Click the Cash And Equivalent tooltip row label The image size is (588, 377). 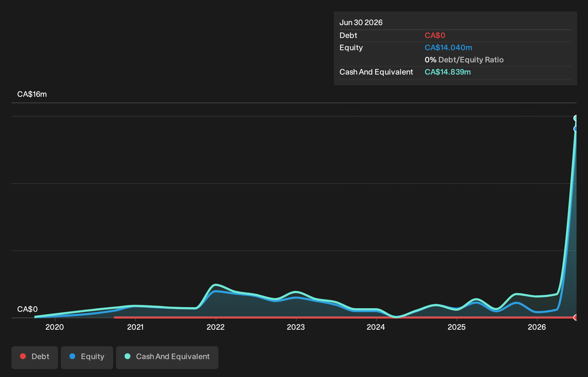[376, 72]
